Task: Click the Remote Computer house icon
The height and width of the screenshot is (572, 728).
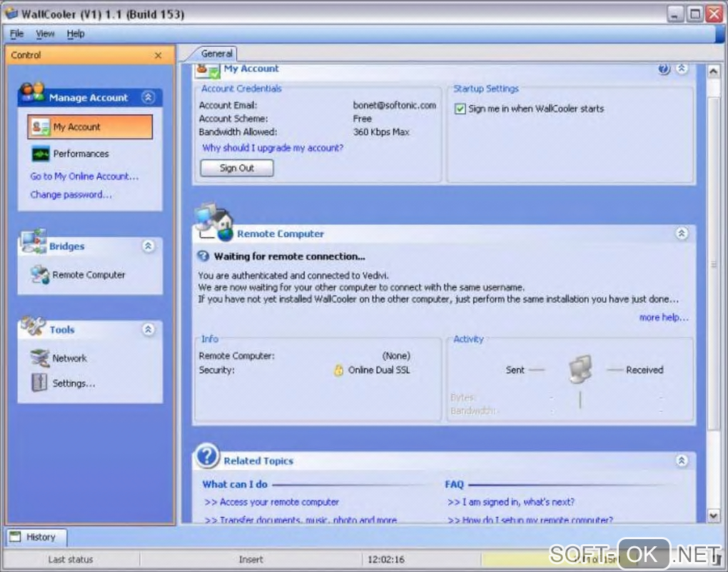Action: 214,221
